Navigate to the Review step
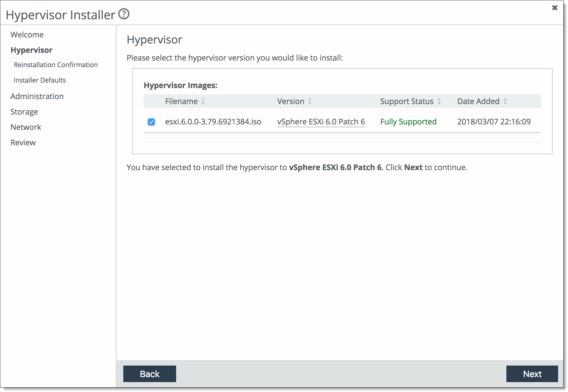Viewport: 568px width, 392px height. click(x=23, y=143)
